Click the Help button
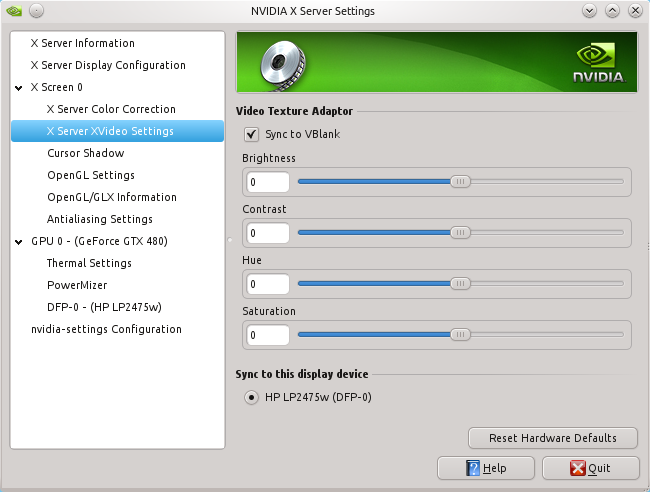 (x=486, y=468)
